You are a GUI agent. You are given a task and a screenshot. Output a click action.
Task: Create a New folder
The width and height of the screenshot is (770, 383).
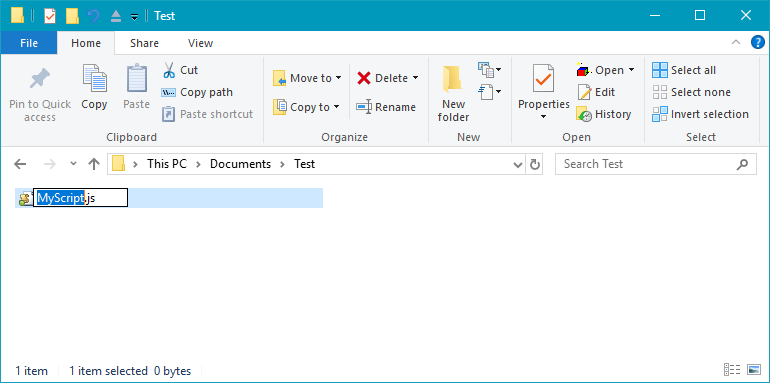(453, 93)
